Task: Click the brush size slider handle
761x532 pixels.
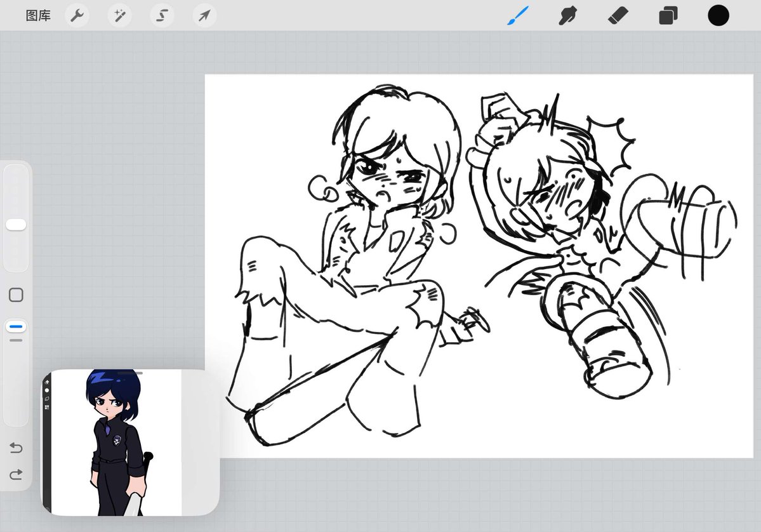Action: coord(16,225)
